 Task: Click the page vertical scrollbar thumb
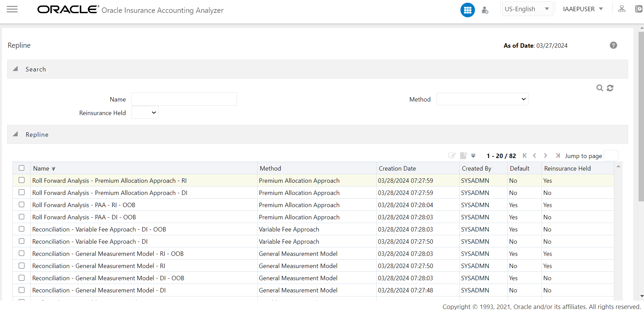tap(641, 117)
